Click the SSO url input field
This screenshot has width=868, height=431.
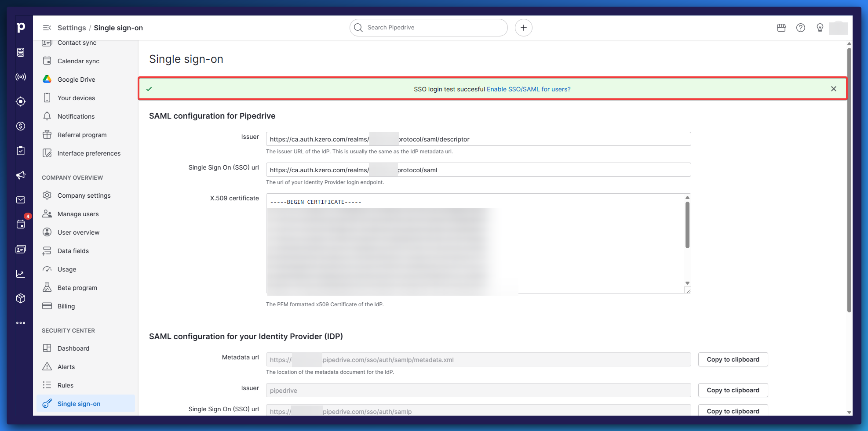(x=478, y=170)
